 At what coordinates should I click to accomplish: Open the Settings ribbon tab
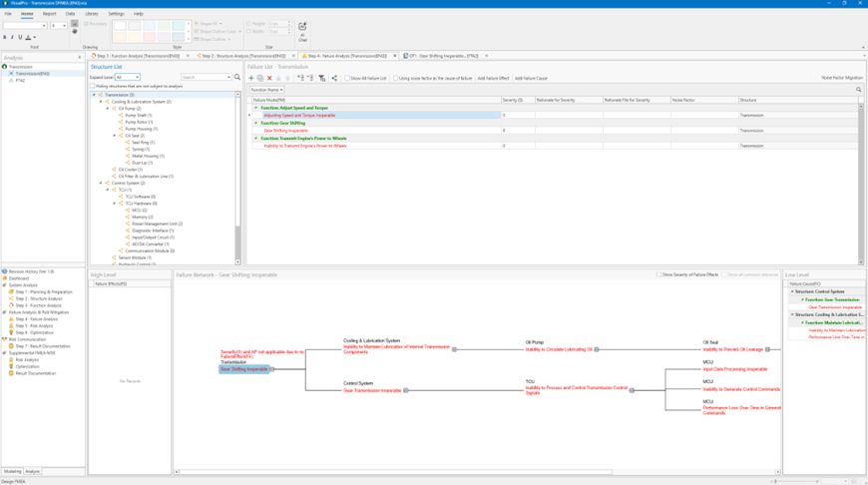(x=116, y=14)
